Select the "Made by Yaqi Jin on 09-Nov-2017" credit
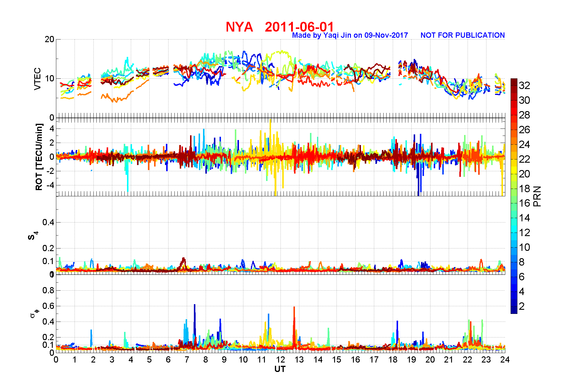 point(350,35)
